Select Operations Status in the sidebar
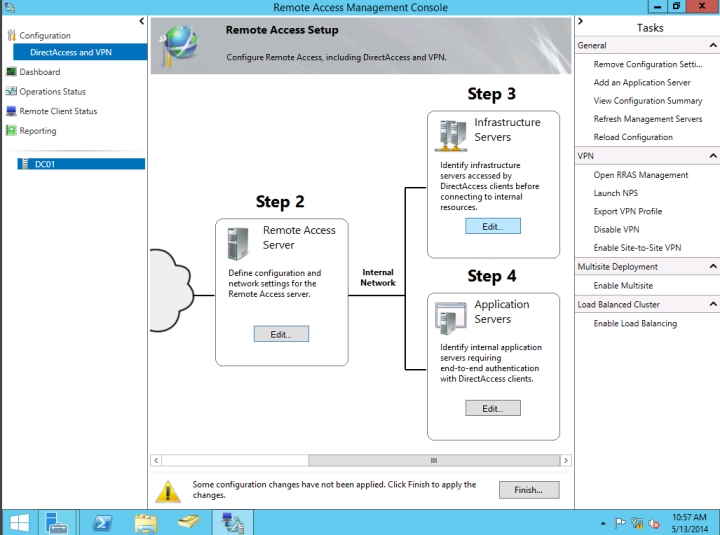 [x=52, y=92]
